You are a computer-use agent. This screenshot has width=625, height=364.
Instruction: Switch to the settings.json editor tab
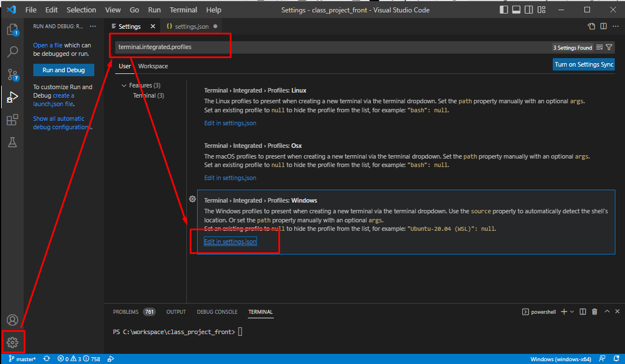tap(191, 27)
